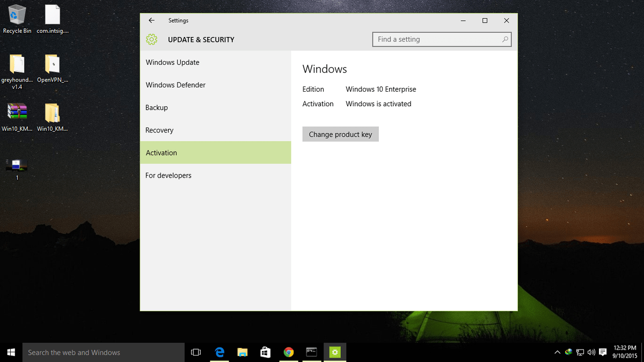
Task: Click the volume speaker icon in system tray
Action: (x=591, y=352)
